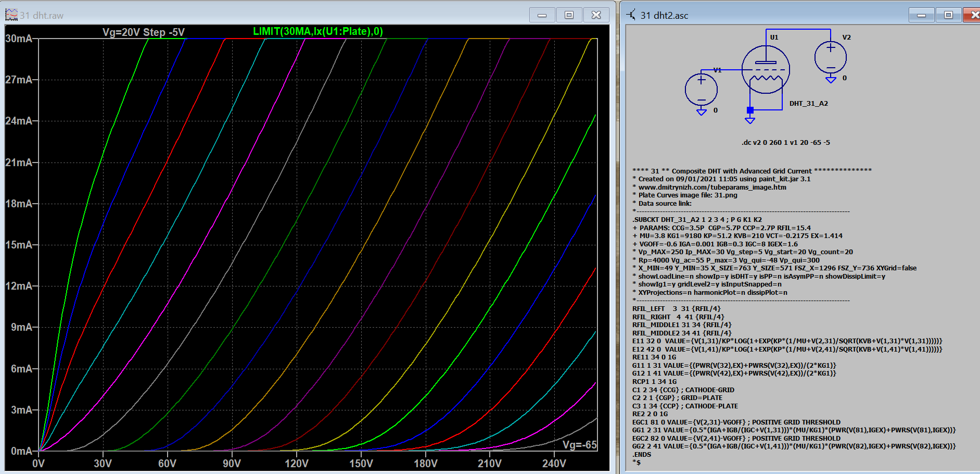Click the 'RFIL_LEFT 3 31 {RFIL/4}' line
The width and height of the screenshot is (980, 474).
click(x=677, y=309)
